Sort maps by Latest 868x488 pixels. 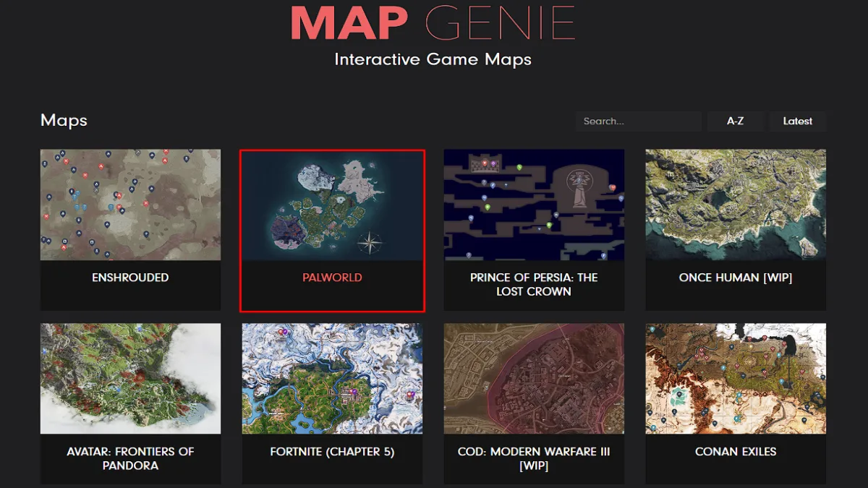point(798,121)
